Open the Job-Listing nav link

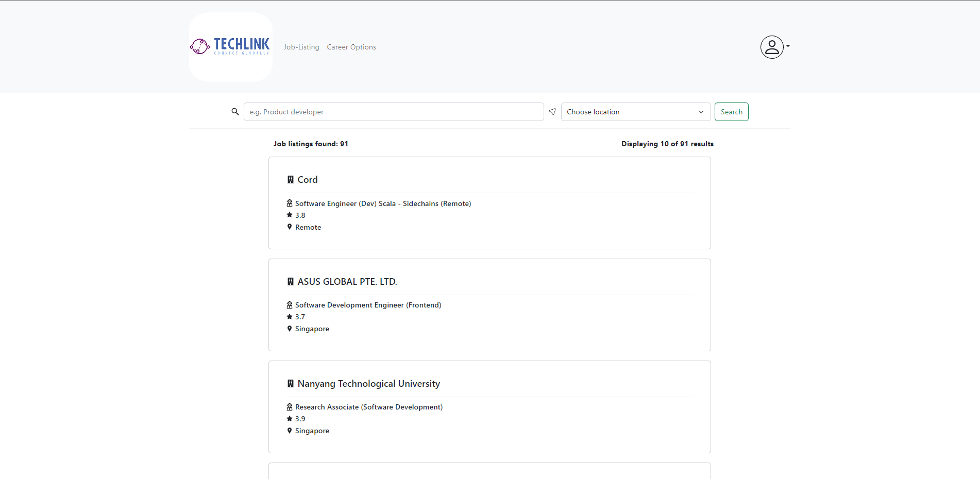[301, 47]
